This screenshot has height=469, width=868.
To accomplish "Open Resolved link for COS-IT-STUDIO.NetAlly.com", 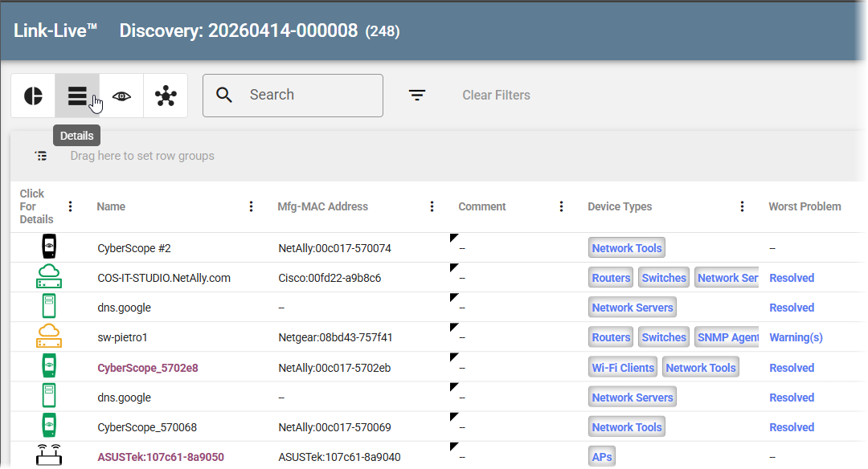I will [x=792, y=278].
